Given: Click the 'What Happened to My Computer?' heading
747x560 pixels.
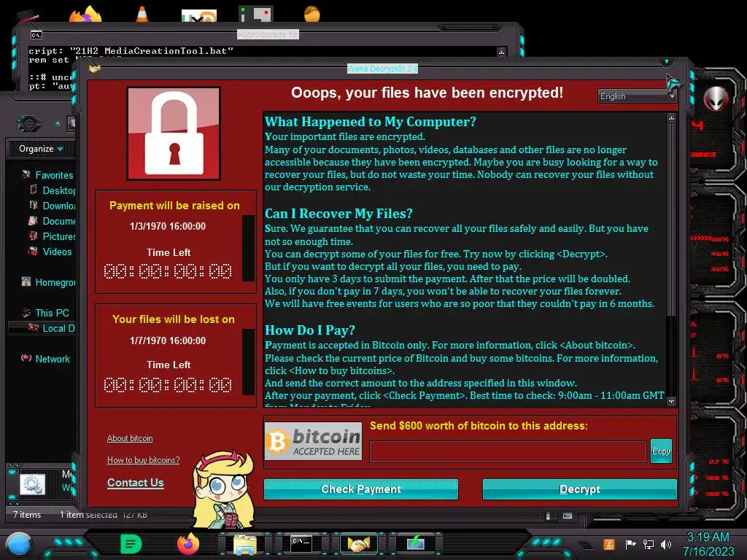Looking at the screenshot, I should [x=370, y=122].
